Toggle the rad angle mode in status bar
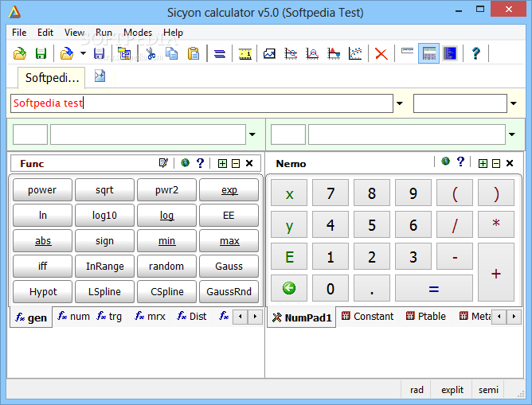 [x=417, y=390]
